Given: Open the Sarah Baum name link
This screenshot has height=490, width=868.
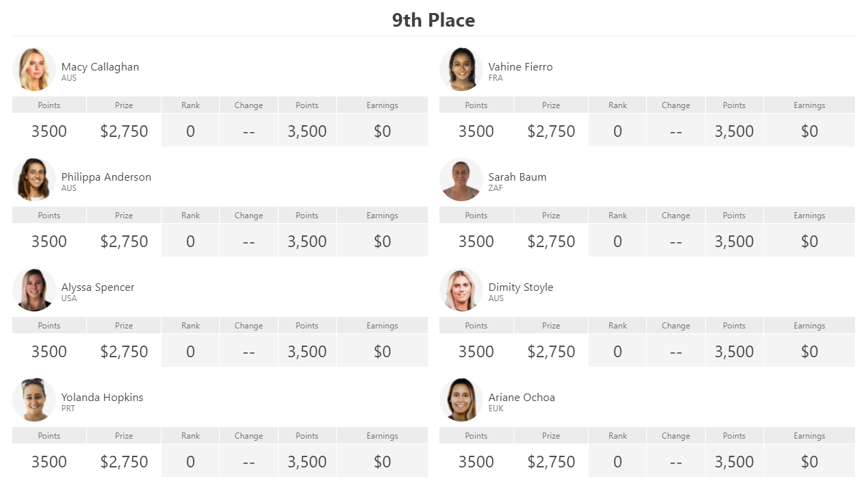Looking at the screenshot, I should point(517,177).
